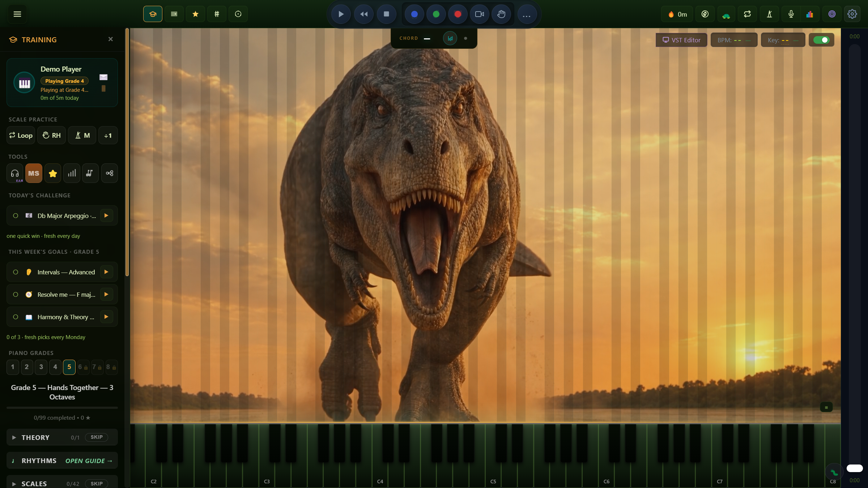Select the hand icon in transport bar
The width and height of the screenshot is (868, 488).
click(x=501, y=14)
